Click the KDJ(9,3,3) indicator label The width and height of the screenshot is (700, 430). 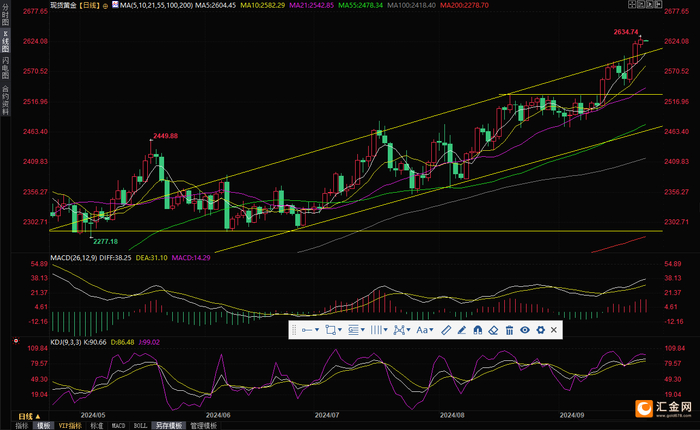66,342
